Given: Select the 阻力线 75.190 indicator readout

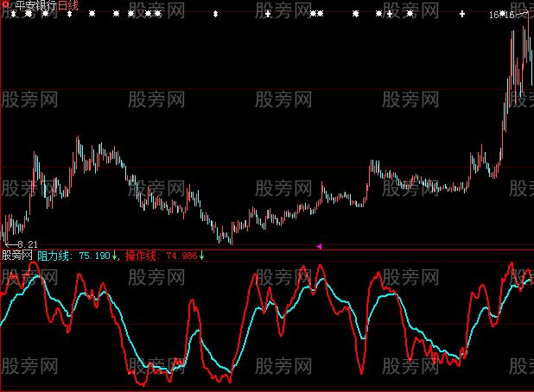Looking at the screenshot, I should click(74, 256).
